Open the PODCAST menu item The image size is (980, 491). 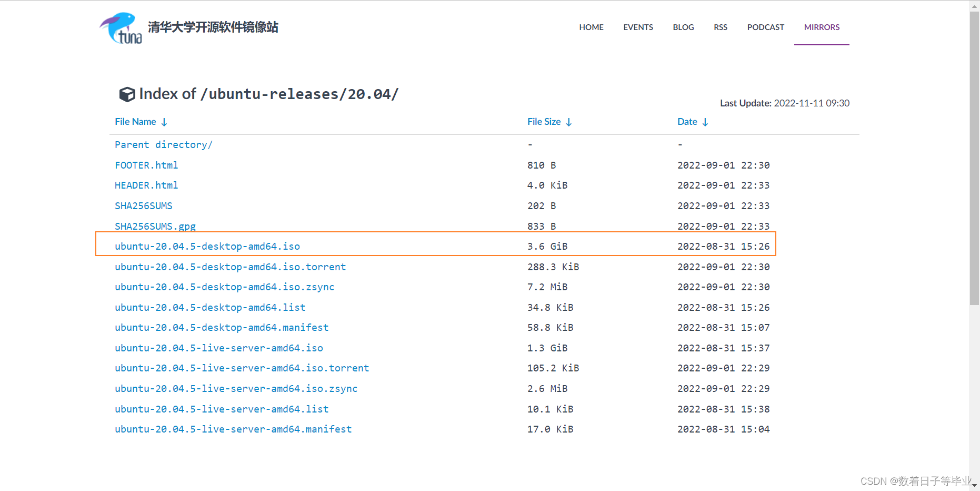pos(765,27)
